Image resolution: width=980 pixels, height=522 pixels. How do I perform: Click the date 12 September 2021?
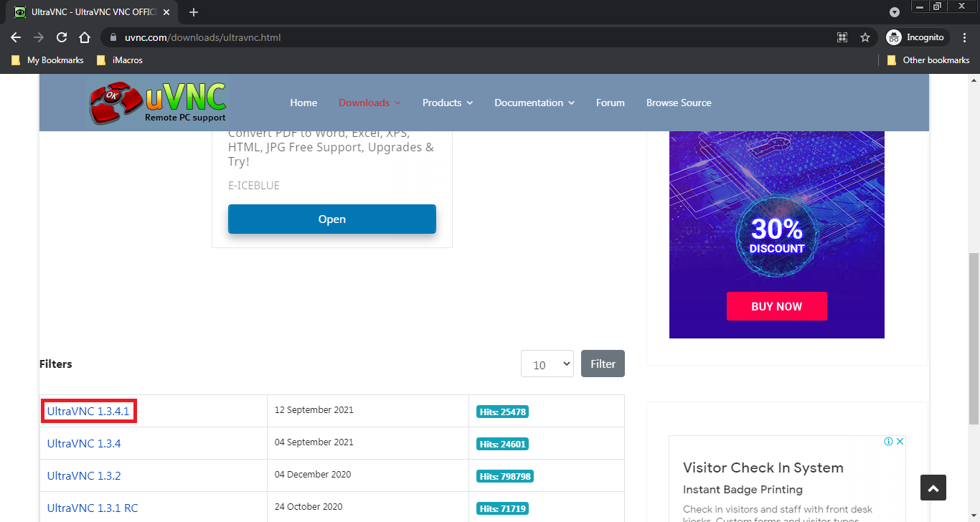point(314,410)
